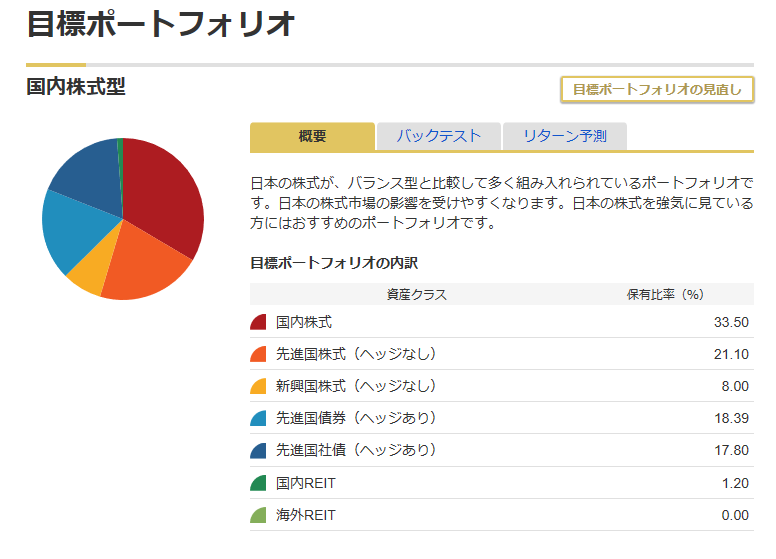Open the 概要 tab
Viewport: 776px width, 559px height.
tap(312, 137)
